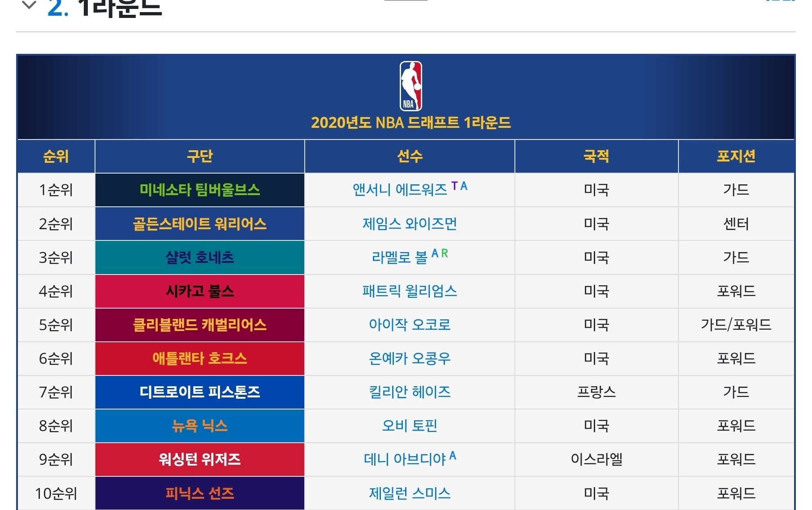
Task: Click the 포지션 column header
Action: 736,156
